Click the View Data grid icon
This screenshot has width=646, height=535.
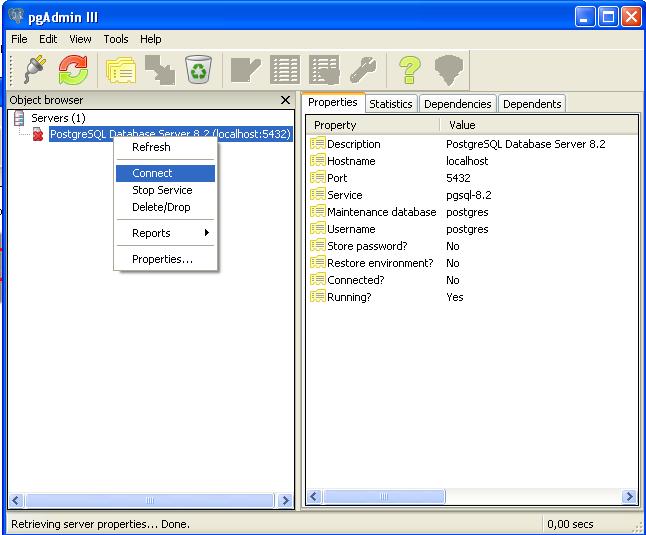pyautogui.click(x=285, y=70)
